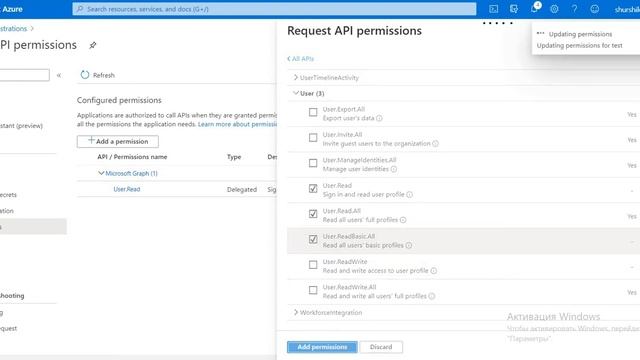
Task: Uncheck the User.Read.All checkbox
Action: (x=313, y=214)
